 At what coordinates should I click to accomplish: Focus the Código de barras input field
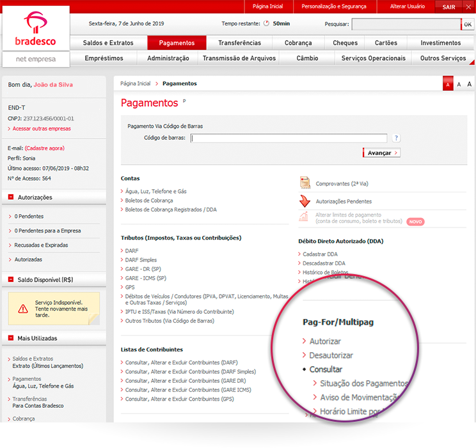pyautogui.click(x=289, y=138)
